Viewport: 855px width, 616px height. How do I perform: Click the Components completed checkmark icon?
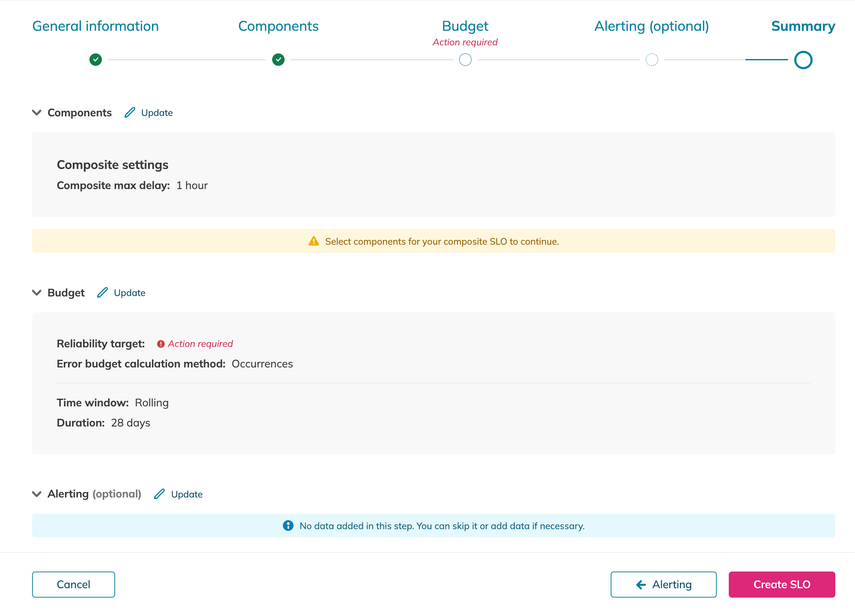(278, 59)
